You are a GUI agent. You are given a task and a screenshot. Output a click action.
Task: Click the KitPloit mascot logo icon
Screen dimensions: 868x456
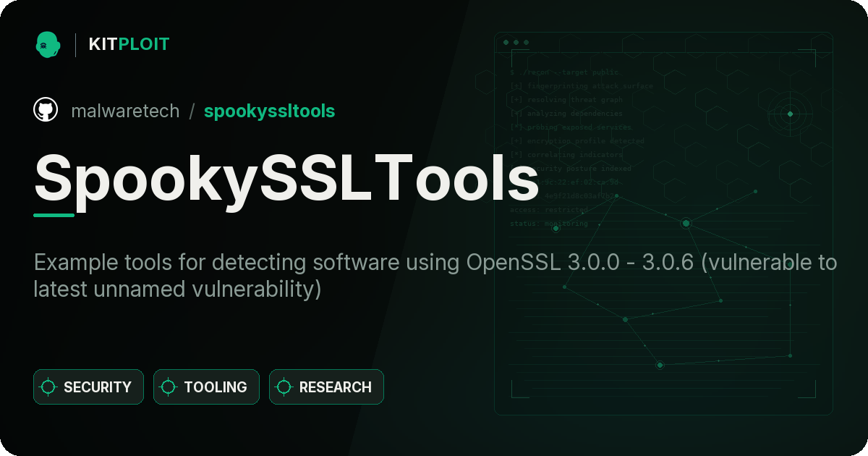pos(47,44)
